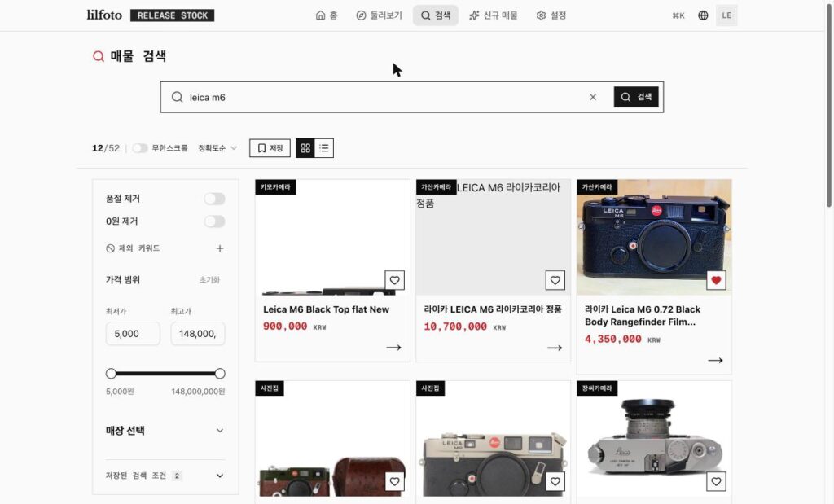Click the ⌘K command shortcut
834x504 pixels.
click(678, 15)
